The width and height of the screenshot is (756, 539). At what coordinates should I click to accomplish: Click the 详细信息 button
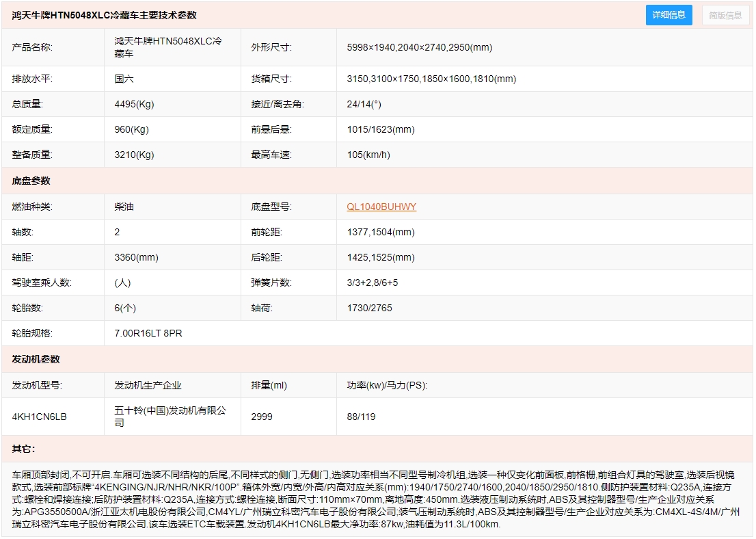click(x=669, y=15)
